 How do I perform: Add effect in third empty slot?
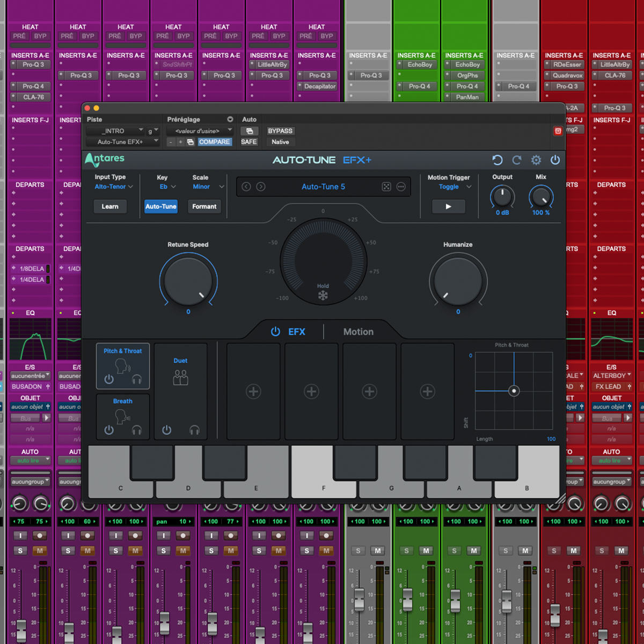(369, 392)
